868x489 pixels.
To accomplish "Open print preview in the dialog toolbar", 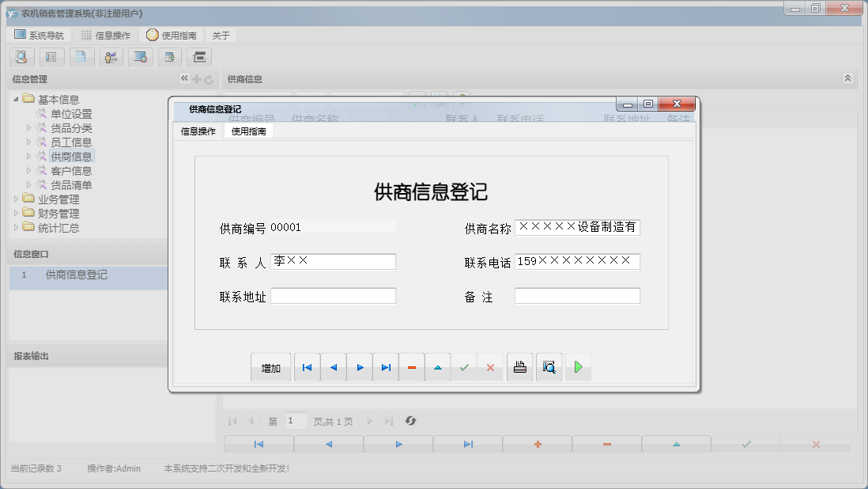I will (549, 367).
